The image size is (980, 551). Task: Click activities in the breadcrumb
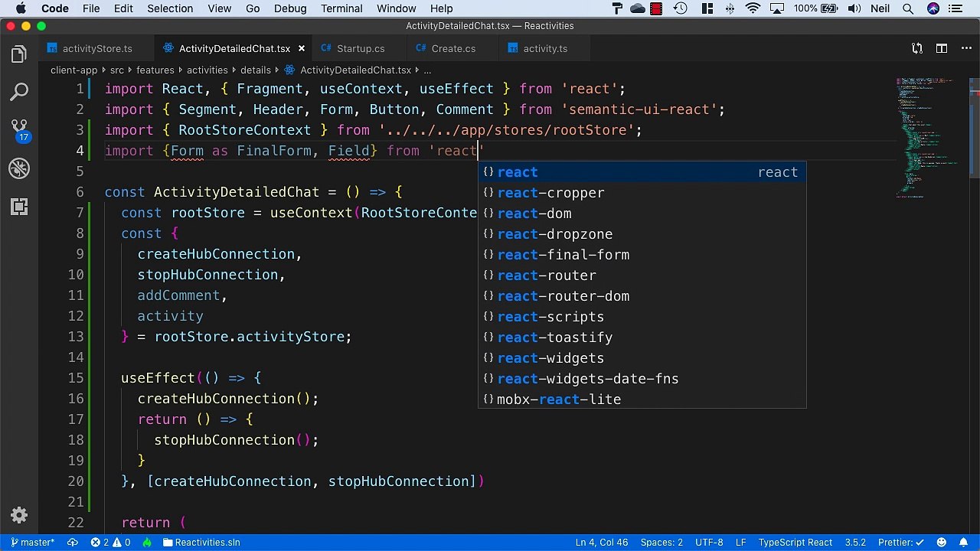[x=207, y=70]
